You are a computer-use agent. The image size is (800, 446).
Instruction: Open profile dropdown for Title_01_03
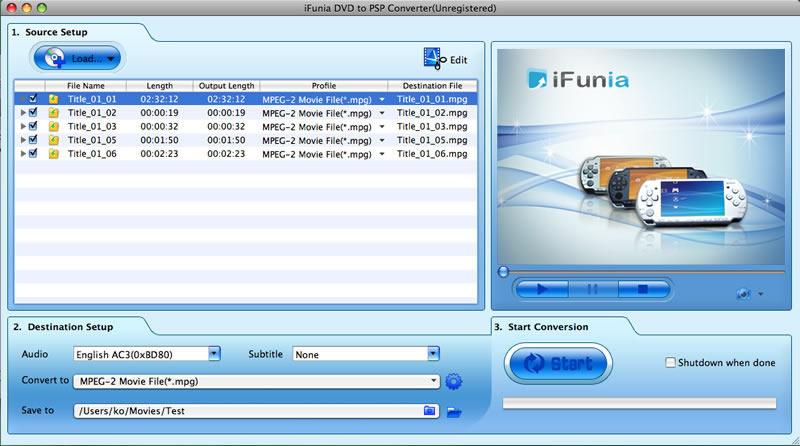point(382,127)
